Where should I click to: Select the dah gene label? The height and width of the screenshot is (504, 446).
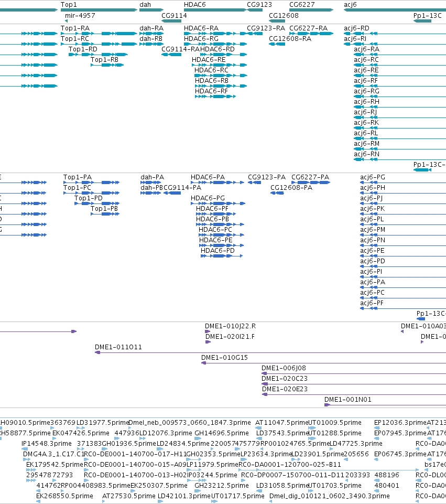(x=145, y=5)
